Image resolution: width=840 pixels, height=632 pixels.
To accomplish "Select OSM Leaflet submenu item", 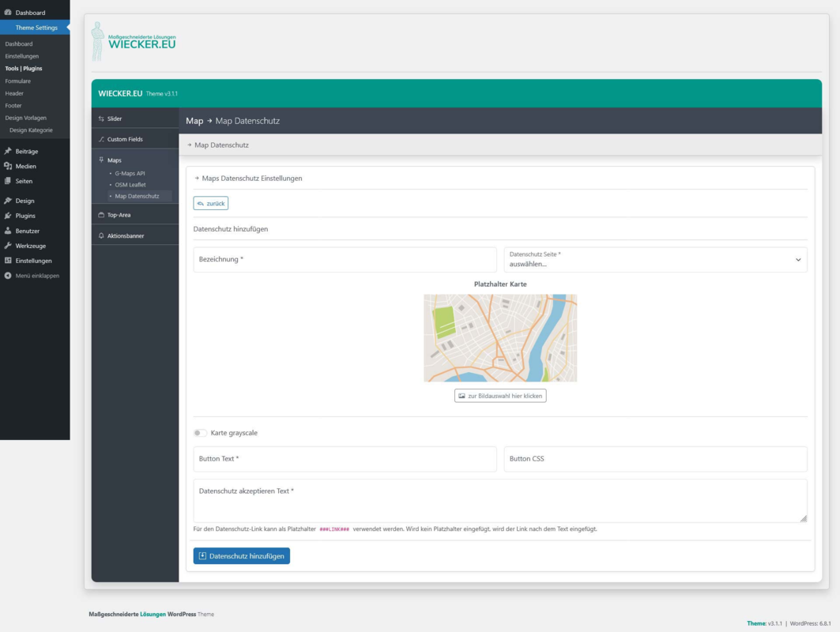I will (130, 185).
